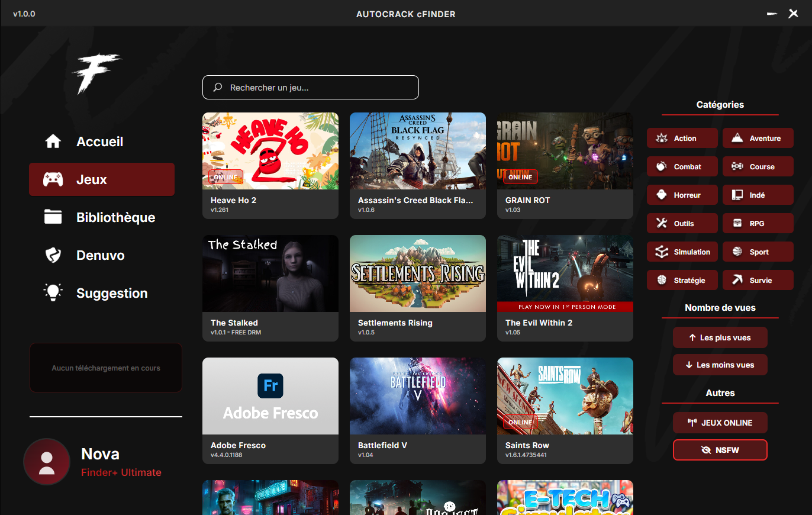Viewport: 812px width, 515px height.
Task: Click the Finder+ Ultimate subscription label
Action: click(x=121, y=472)
